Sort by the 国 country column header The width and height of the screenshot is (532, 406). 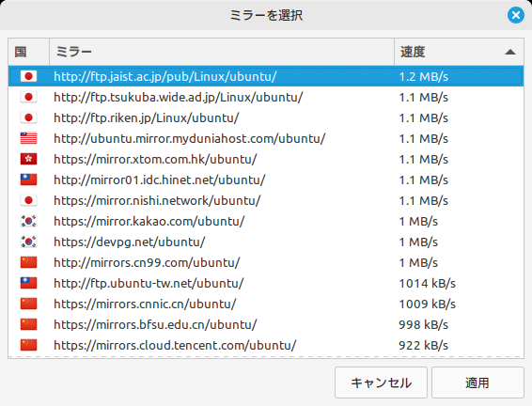(x=29, y=52)
